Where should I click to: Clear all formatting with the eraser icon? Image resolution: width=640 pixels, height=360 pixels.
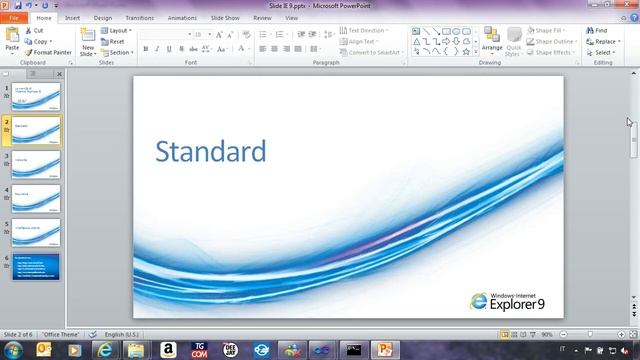click(246, 35)
